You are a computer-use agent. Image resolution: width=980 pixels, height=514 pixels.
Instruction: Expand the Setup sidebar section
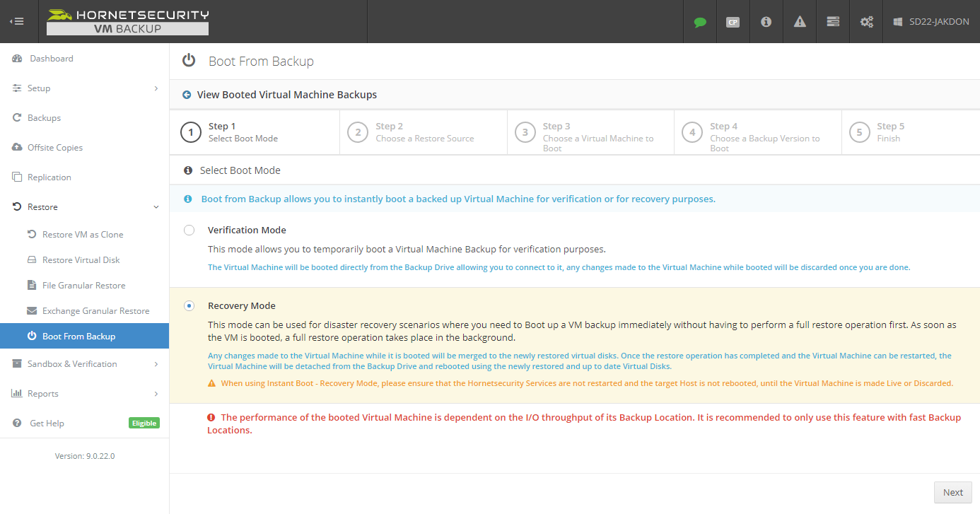pos(84,88)
